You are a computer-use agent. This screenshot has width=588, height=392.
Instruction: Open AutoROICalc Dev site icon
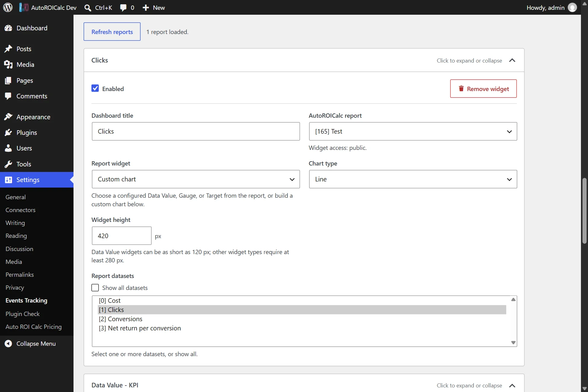pos(24,7)
